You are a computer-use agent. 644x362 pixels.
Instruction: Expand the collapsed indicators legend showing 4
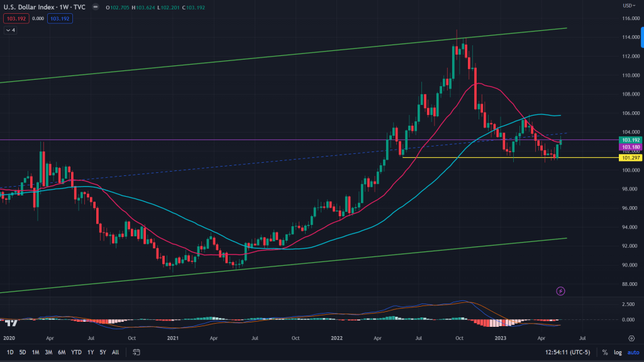(11, 30)
